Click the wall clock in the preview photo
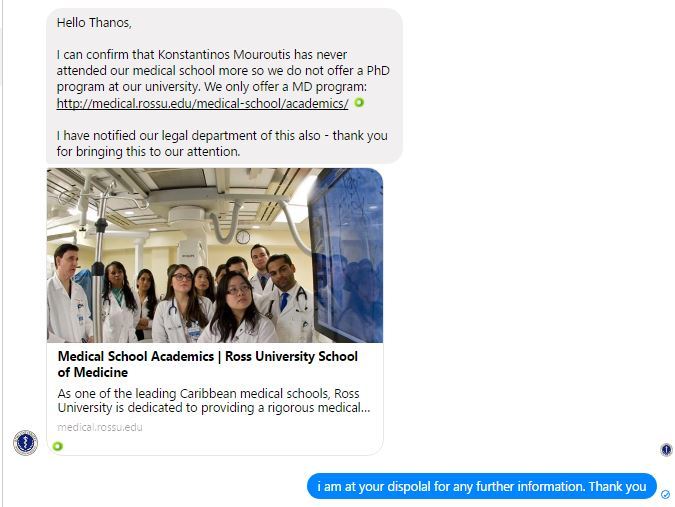The height and width of the screenshot is (507, 675). pyautogui.click(x=243, y=237)
